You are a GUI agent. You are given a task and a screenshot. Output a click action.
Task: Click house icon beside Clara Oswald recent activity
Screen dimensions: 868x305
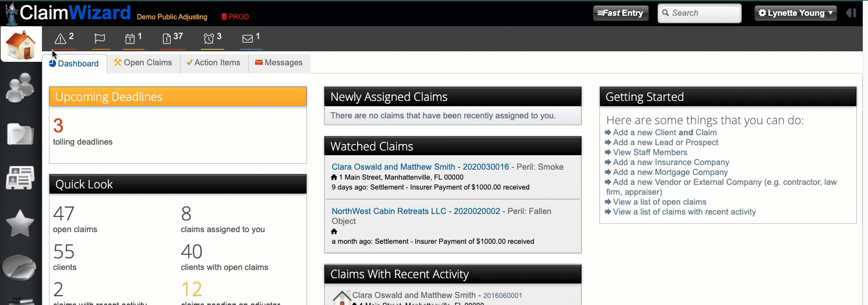pyautogui.click(x=341, y=297)
